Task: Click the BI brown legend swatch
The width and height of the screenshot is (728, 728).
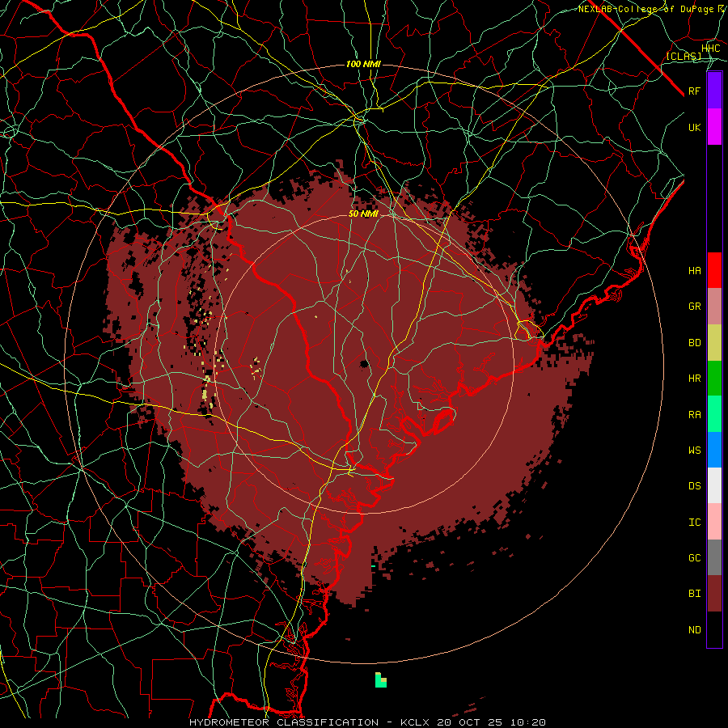Action: coord(714,594)
